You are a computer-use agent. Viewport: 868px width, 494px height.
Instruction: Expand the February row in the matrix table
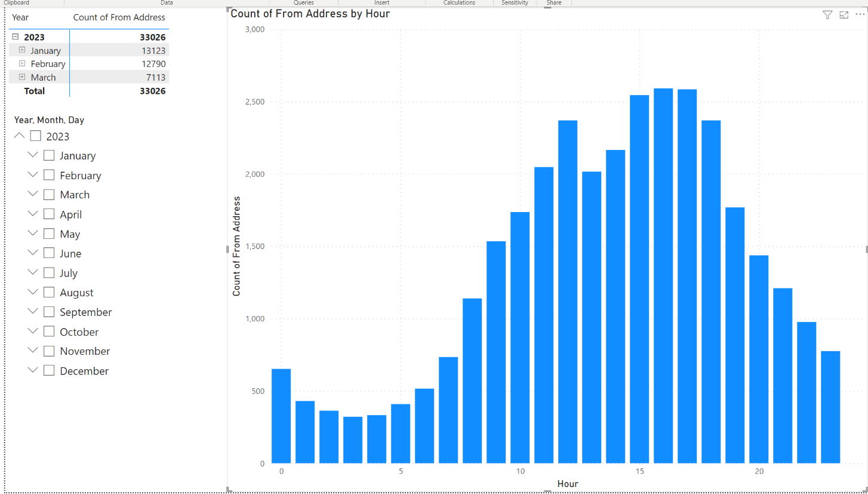pos(22,63)
